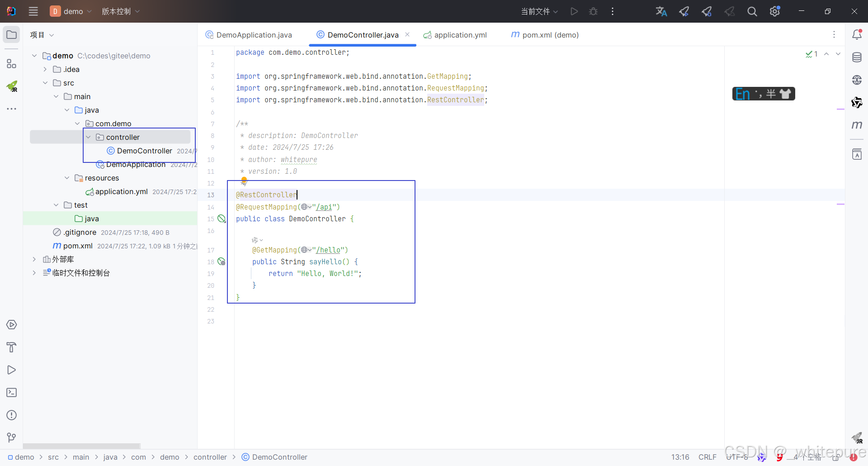Open the Notifications bell
This screenshot has height=466, width=868.
[857, 34]
